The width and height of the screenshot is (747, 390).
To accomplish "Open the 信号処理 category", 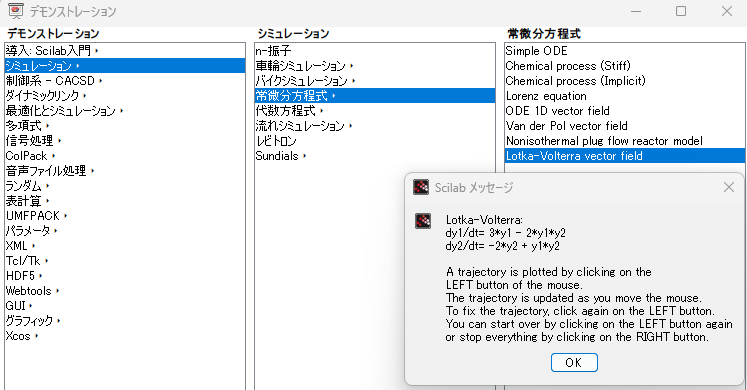I will (x=125, y=140).
